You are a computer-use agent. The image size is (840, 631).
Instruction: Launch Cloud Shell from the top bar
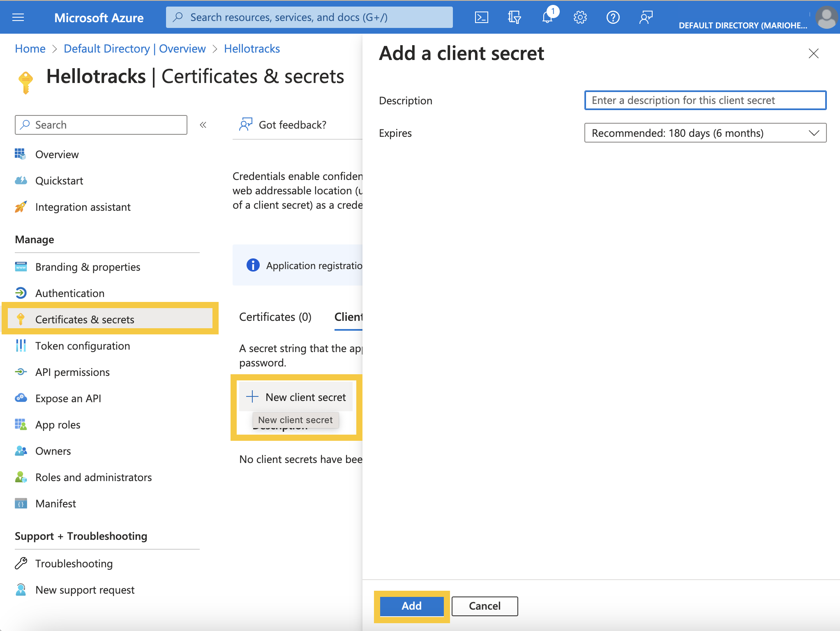(481, 17)
